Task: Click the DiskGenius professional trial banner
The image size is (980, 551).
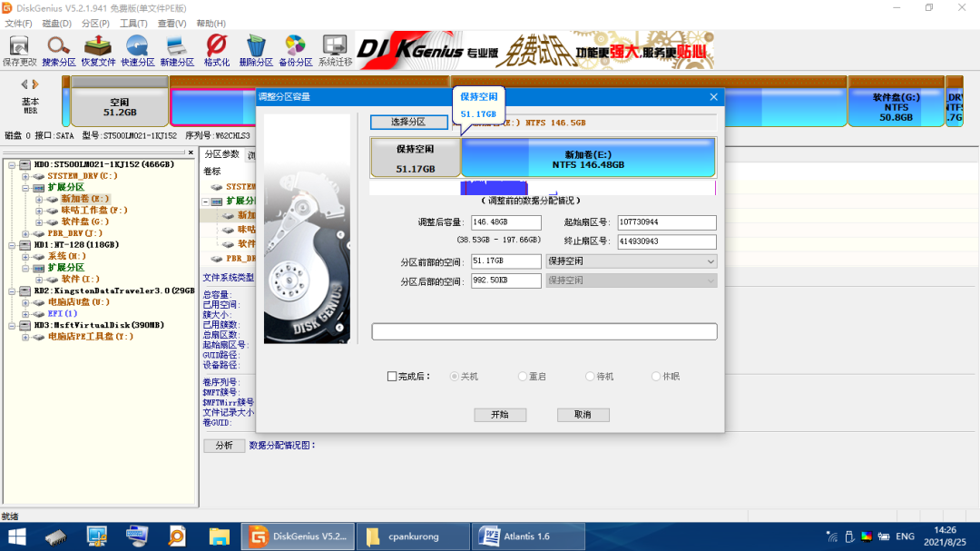Action: 534,50
